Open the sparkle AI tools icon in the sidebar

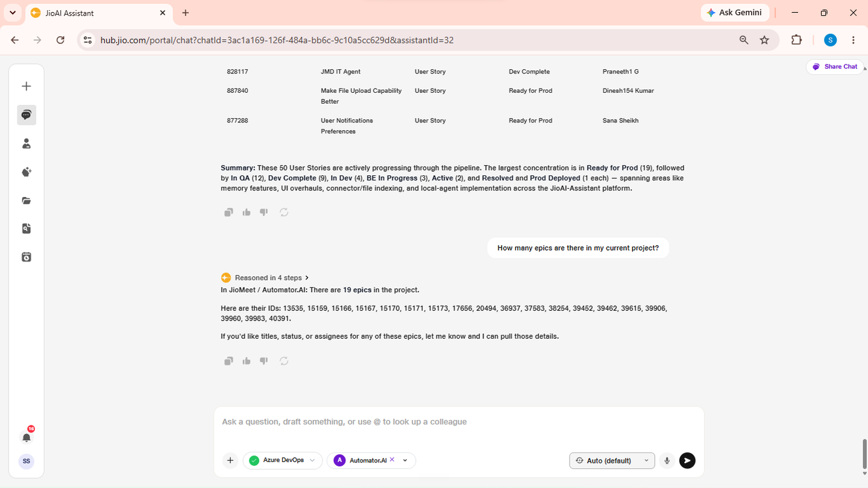(x=27, y=172)
